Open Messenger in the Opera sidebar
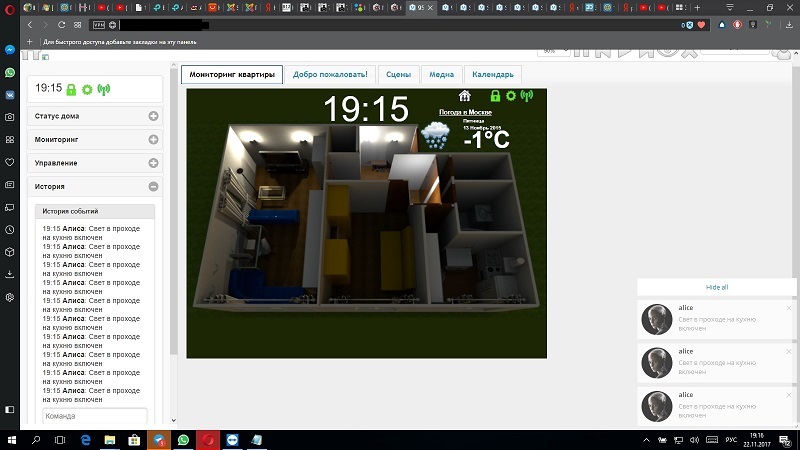800x450 pixels. (x=9, y=50)
